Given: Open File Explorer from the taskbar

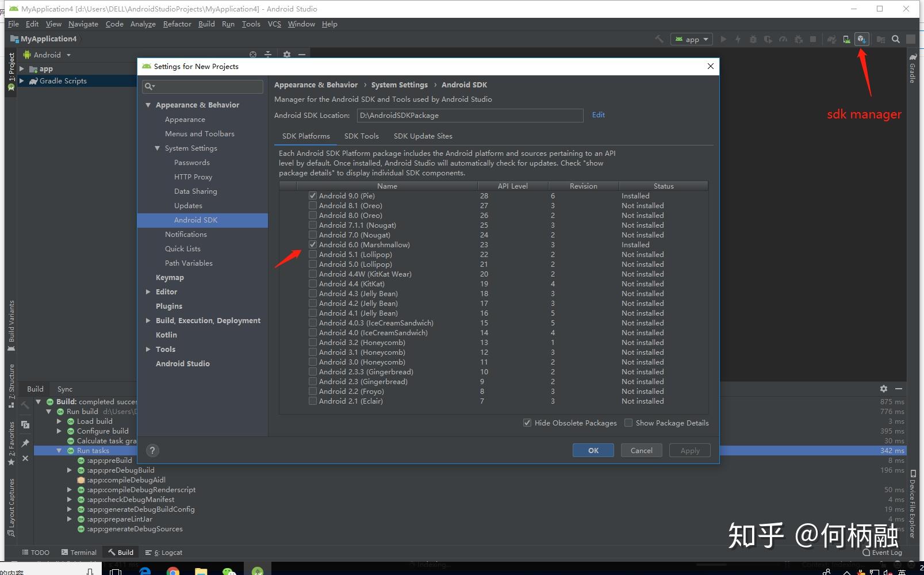Looking at the screenshot, I should pyautogui.click(x=201, y=571).
